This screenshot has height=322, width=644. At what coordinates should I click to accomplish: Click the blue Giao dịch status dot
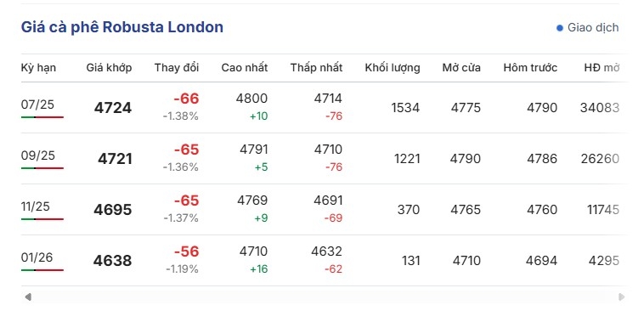(x=559, y=28)
